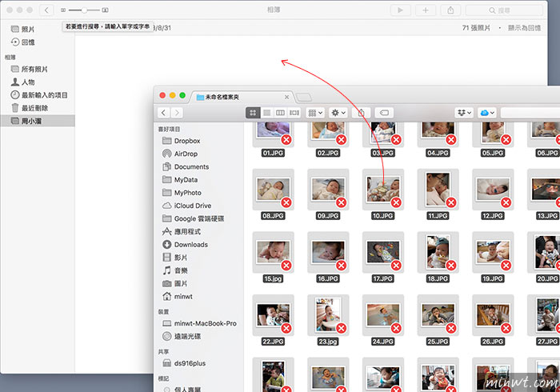Viewport: 560px width, 392px height.
Task: Open Google 雲端硬碟 in sidebar
Action: (194, 218)
